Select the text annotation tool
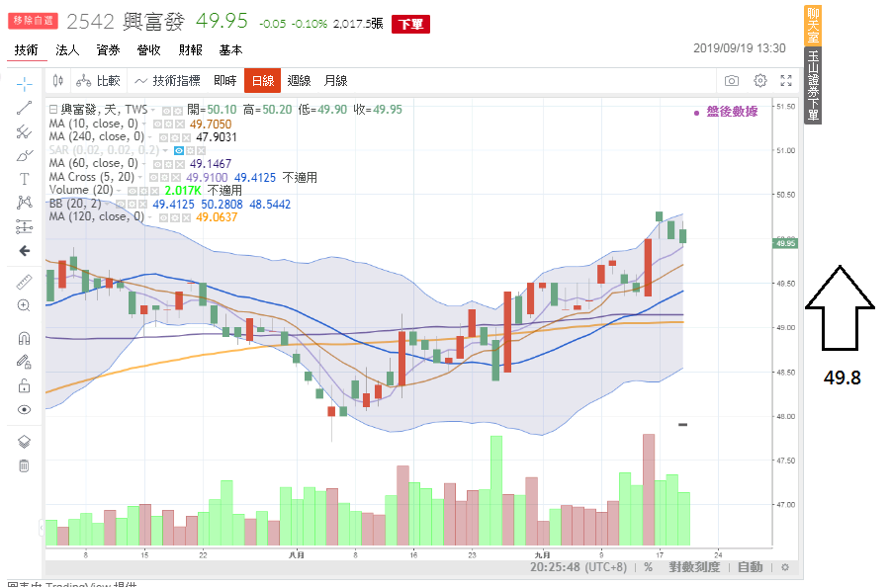The image size is (890, 588). click(24, 179)
